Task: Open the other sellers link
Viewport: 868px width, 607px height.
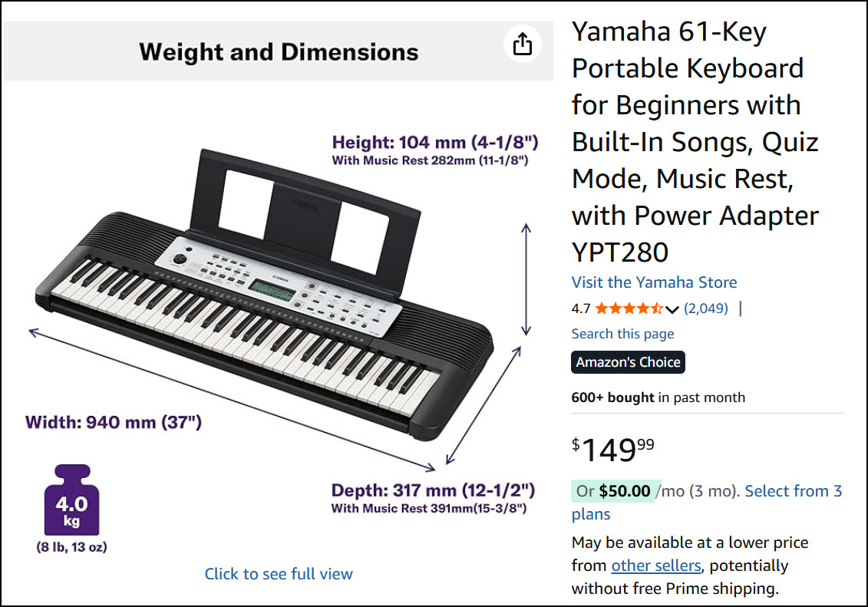Action: click(x=655, y=566)
